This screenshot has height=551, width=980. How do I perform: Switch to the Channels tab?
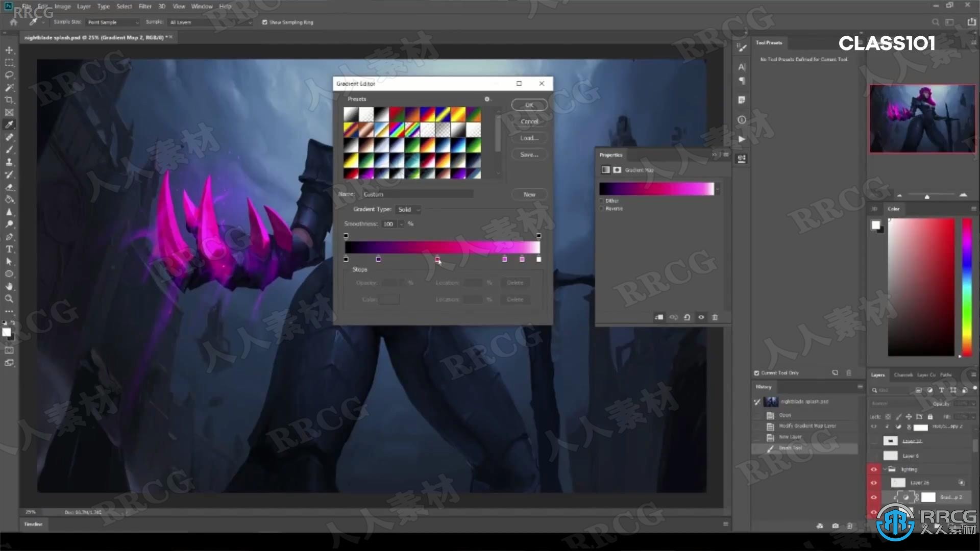tap(903, 375)
